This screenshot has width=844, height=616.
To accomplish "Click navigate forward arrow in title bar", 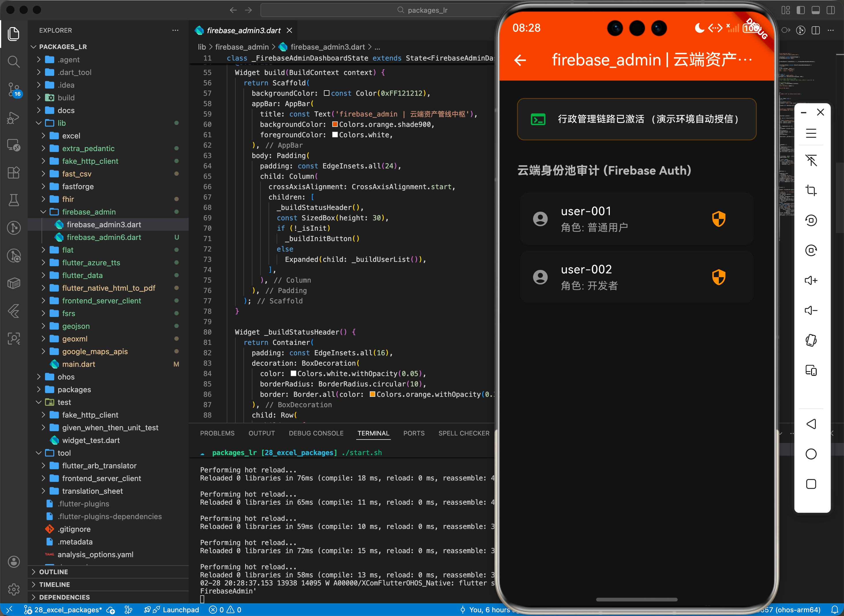I will click(x=248, y=10).
